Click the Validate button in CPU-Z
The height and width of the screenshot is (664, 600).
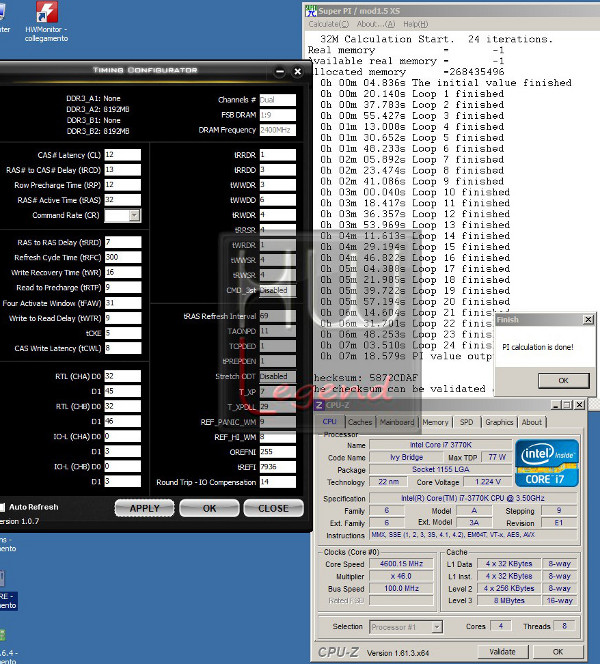click(x=503, y=652)
